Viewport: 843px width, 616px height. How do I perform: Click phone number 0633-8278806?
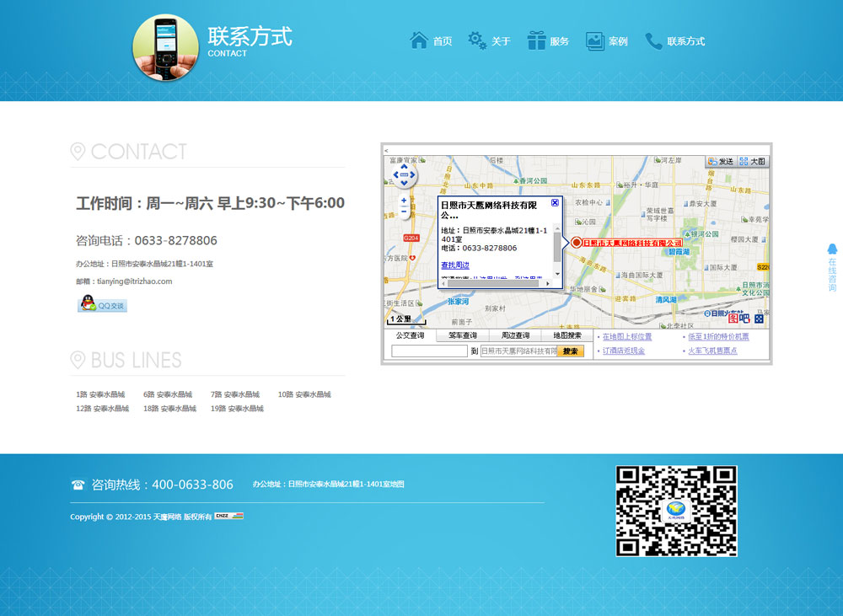176,240
